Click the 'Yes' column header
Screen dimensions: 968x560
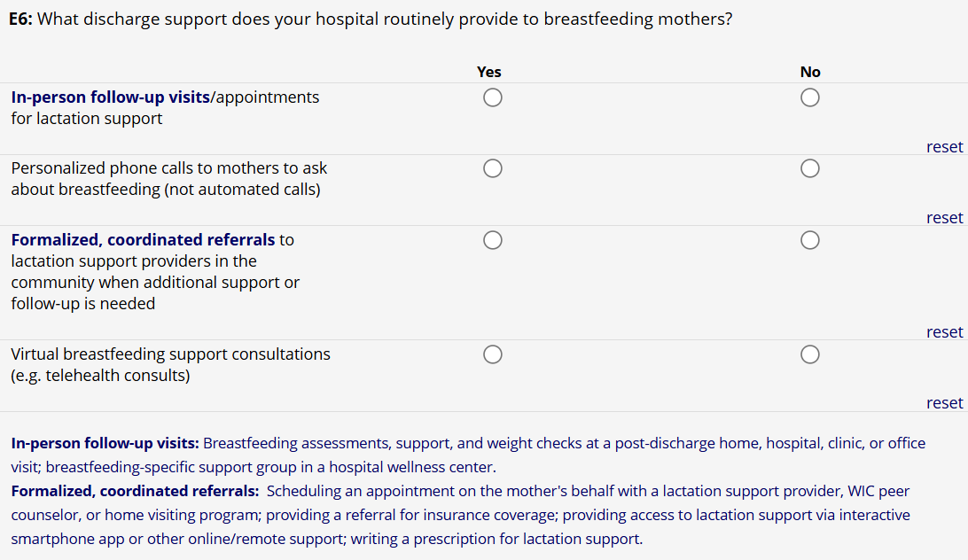coord(488,72)
